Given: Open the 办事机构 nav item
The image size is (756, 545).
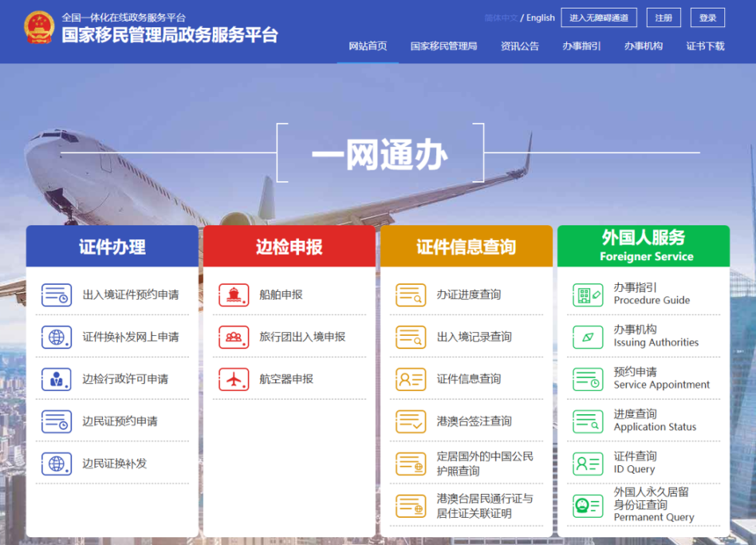Looking at the screenshot, I should [643, 47].
